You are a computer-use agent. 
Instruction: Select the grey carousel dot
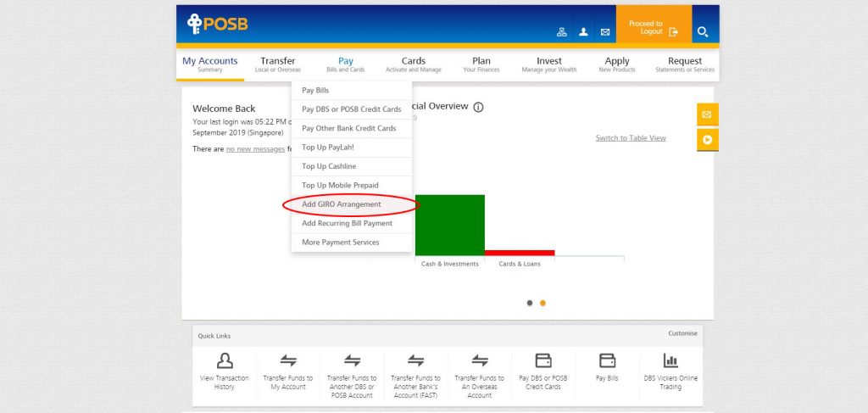click(530, 303)
